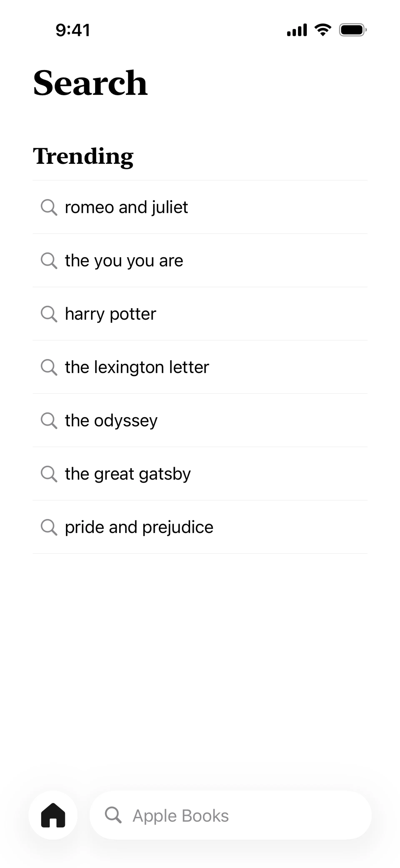Tap magnifier icon beside the odyssey
400x868 pixels.
point(49,420)
